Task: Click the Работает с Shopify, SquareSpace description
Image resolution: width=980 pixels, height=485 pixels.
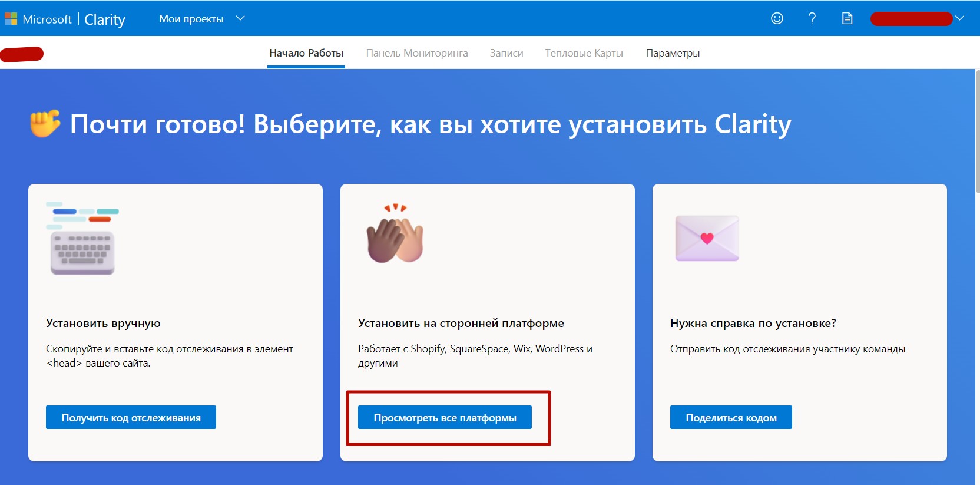Action: coord(475,356)
